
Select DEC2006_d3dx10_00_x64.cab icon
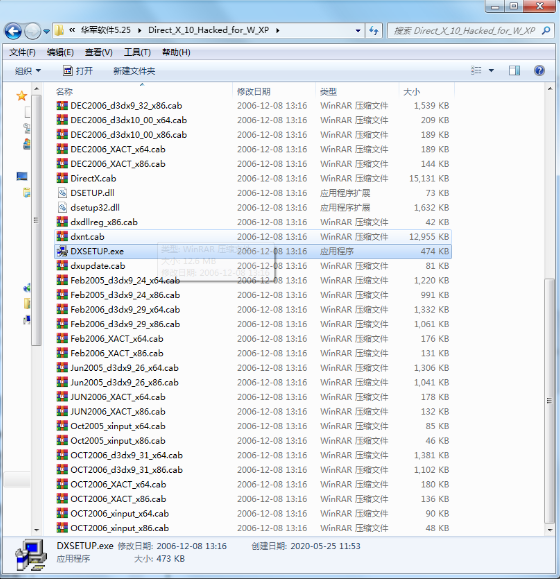[62, 120]
